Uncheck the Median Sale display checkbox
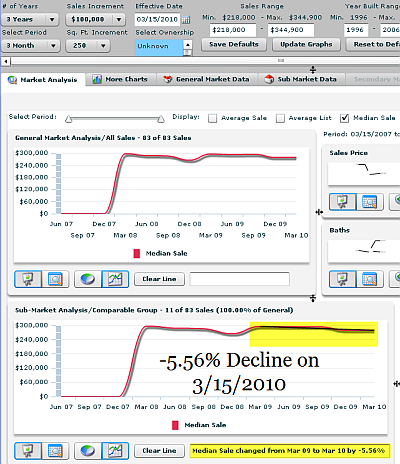 [344, 118]
